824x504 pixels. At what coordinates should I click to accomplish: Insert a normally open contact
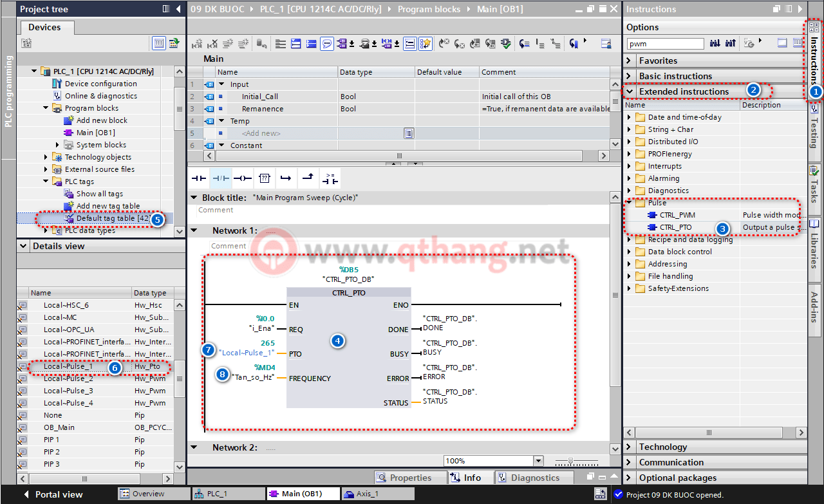198,178
